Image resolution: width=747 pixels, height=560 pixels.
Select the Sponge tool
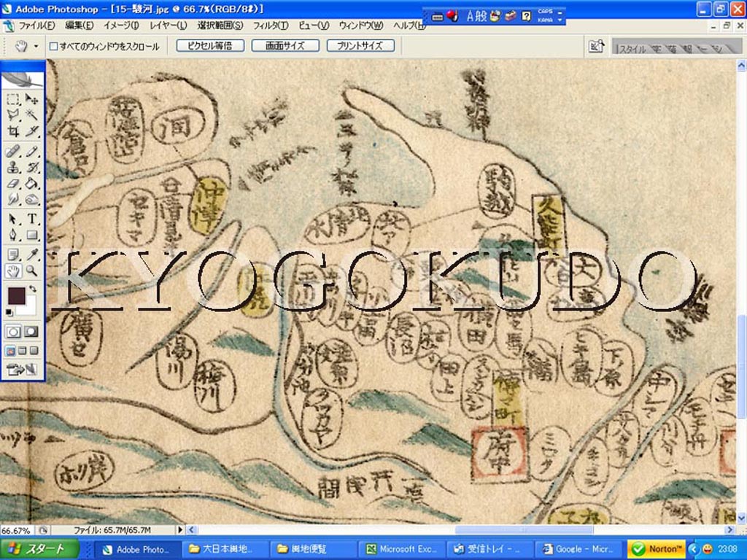pyautogui.click(x=31, y=199)
